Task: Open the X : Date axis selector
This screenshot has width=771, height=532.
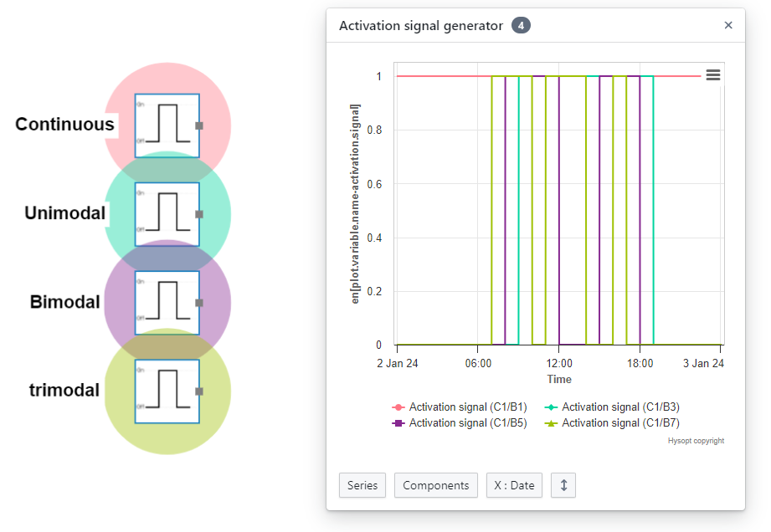Action: click(x=514, y=485)
